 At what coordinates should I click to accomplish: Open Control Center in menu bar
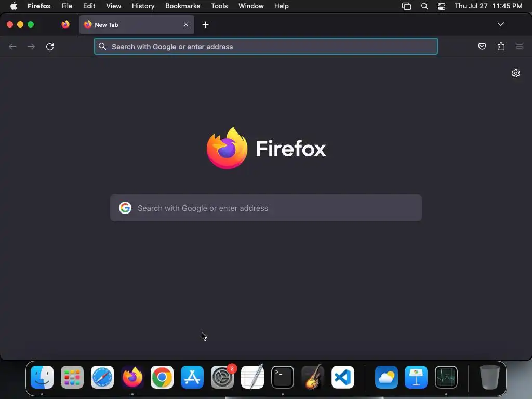click(442, 6)
